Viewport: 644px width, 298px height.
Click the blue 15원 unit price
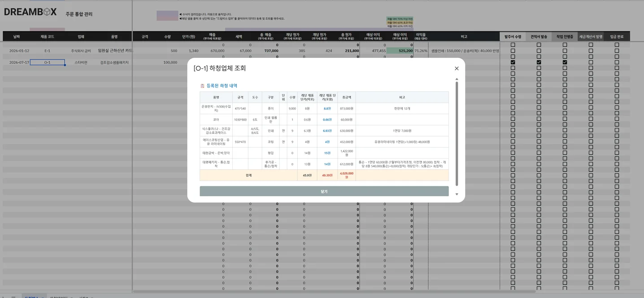tap(327, 153)
